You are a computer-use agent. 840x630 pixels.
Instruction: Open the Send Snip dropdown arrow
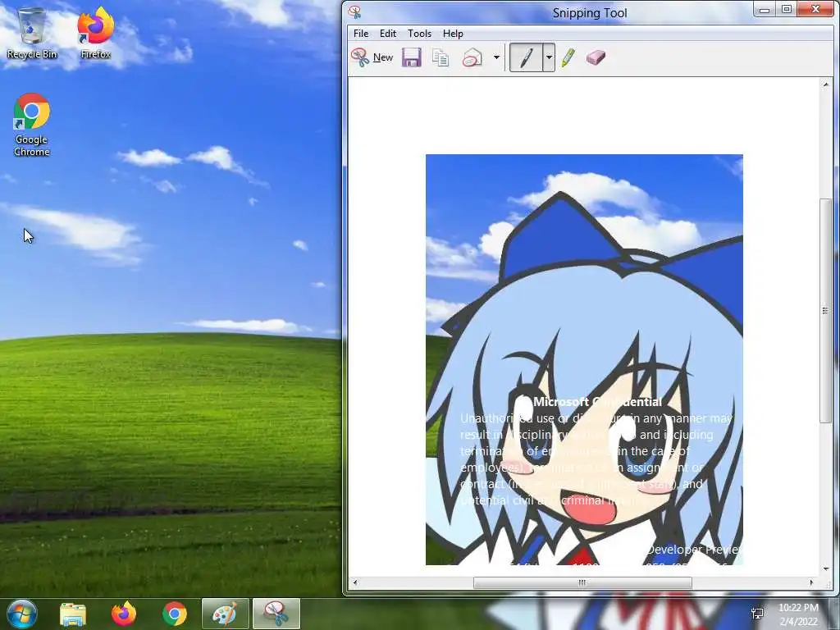496,57
